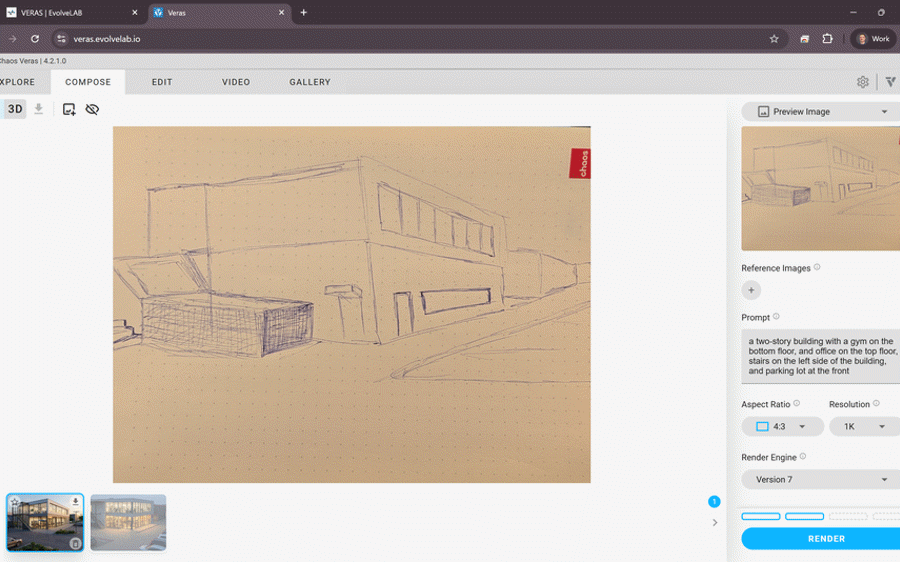Click the Aspect Ratio info icon
Screen dimensions: 900x562
click(796, 403)
